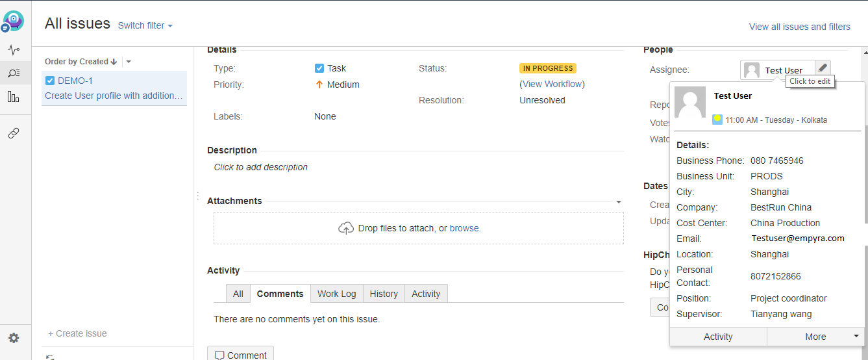Open the activity pulse sidebar icon

[14, 50]
